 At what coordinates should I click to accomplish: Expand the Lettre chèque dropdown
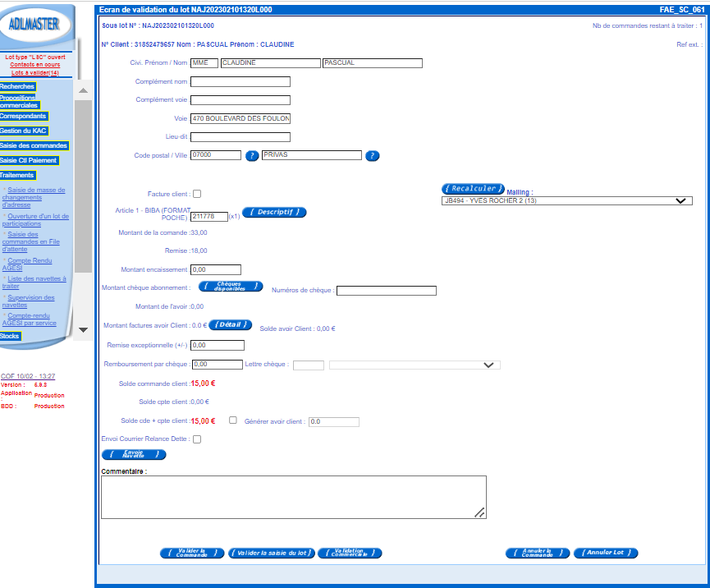coord(415,365)
